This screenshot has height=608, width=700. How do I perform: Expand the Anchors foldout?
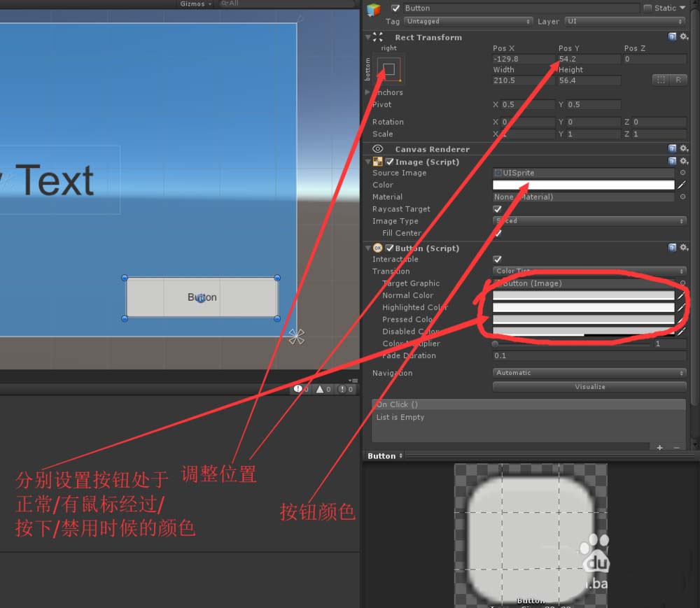367,92
